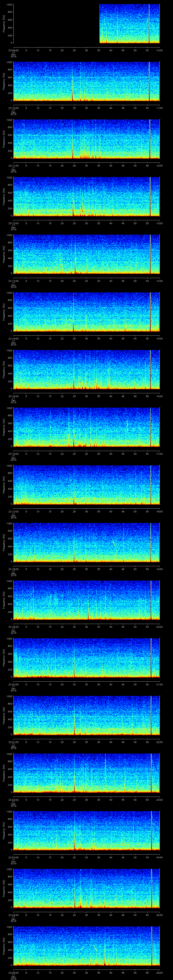Click the 23:11:00 start time label

point(13,166)
